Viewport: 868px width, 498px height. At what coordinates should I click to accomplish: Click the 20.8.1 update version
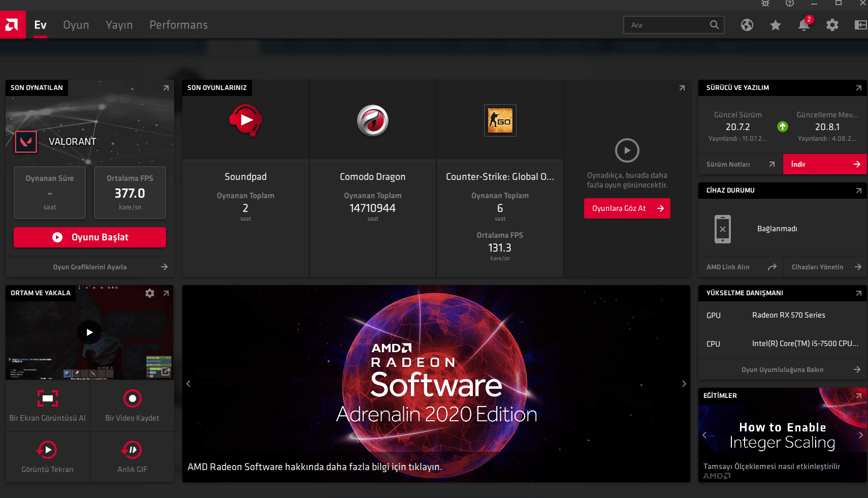pyautogui.click(x=827, y=127)
